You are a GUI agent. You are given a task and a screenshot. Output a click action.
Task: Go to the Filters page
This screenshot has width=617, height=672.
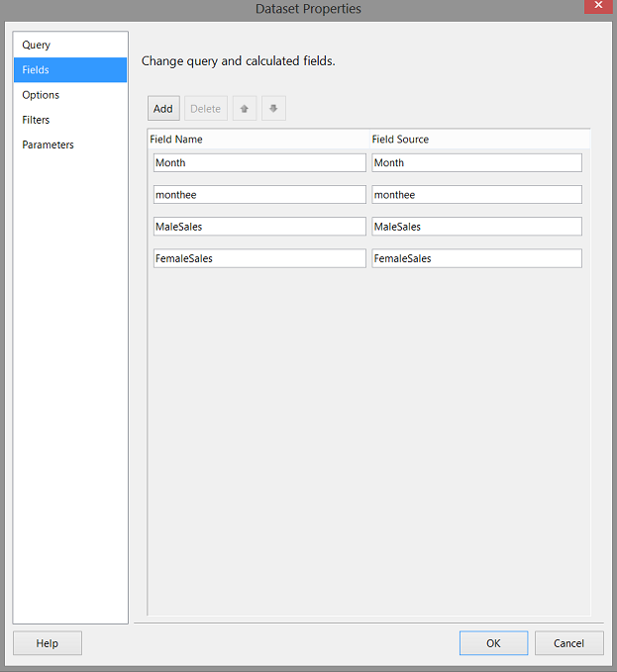37,120
